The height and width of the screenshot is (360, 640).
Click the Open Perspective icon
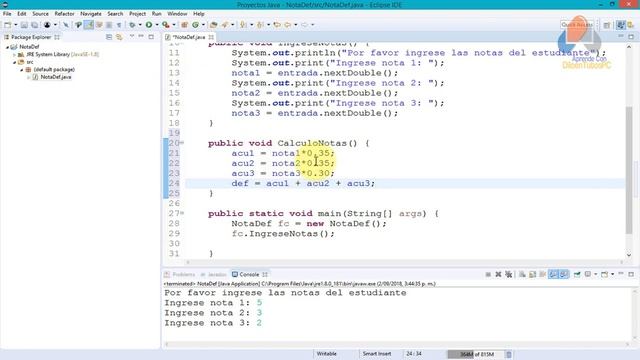[607, 25]
